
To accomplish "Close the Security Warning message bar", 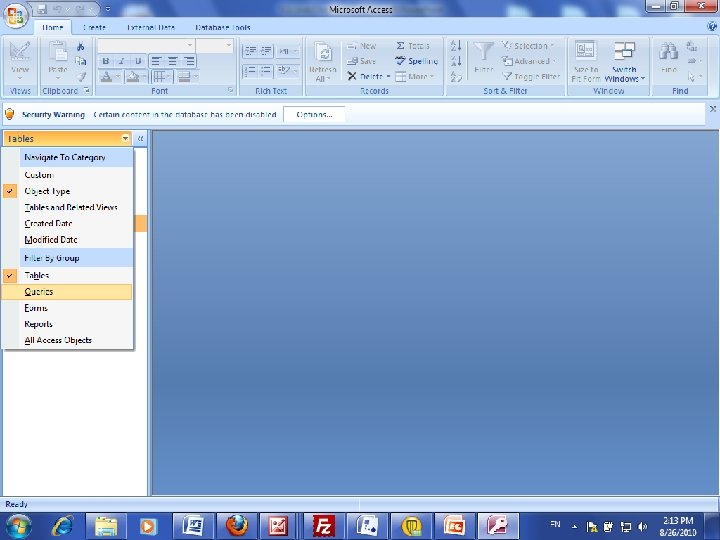I will click(713, 109).
